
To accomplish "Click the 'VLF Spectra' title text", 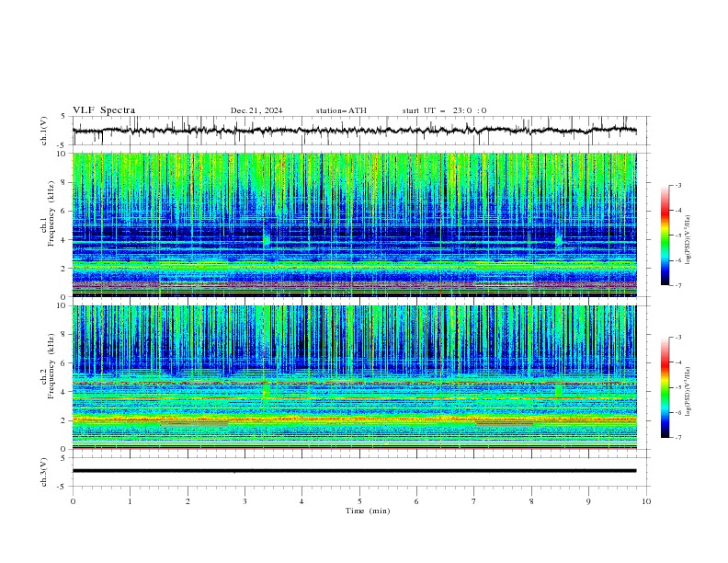I will pyautogui.click(x=104, y=110).
